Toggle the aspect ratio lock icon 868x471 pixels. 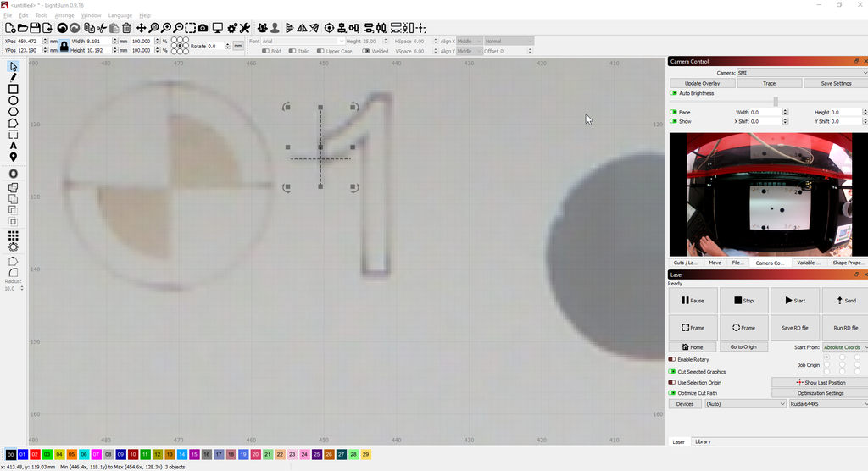(64, 46)
